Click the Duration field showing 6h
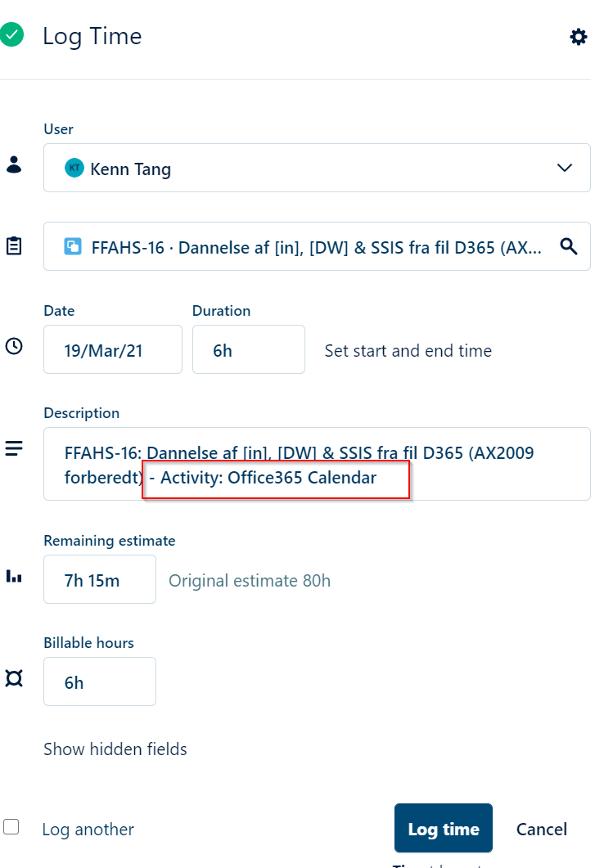 (248, 349)
